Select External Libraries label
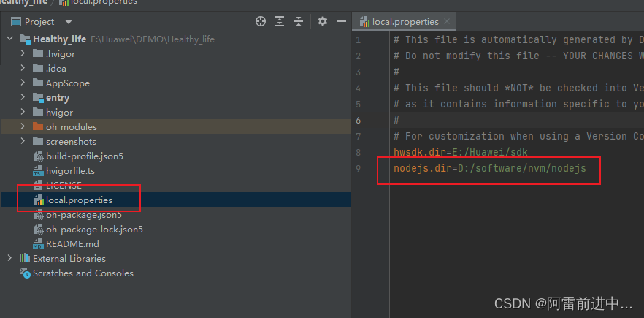The width and height of the screenshot is (644, 318). pyautogui.click(x=69, y=258)
